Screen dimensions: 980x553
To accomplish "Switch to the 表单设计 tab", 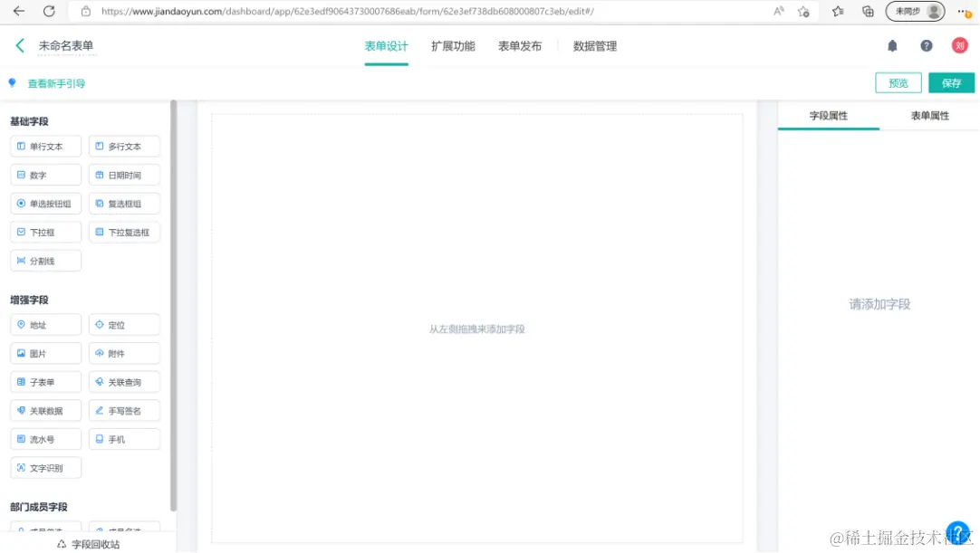I will [386, 46].
